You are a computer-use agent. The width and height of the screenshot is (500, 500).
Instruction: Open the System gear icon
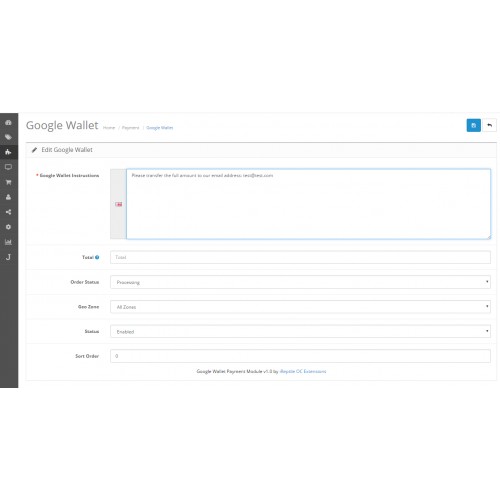[x=8, y=227]
